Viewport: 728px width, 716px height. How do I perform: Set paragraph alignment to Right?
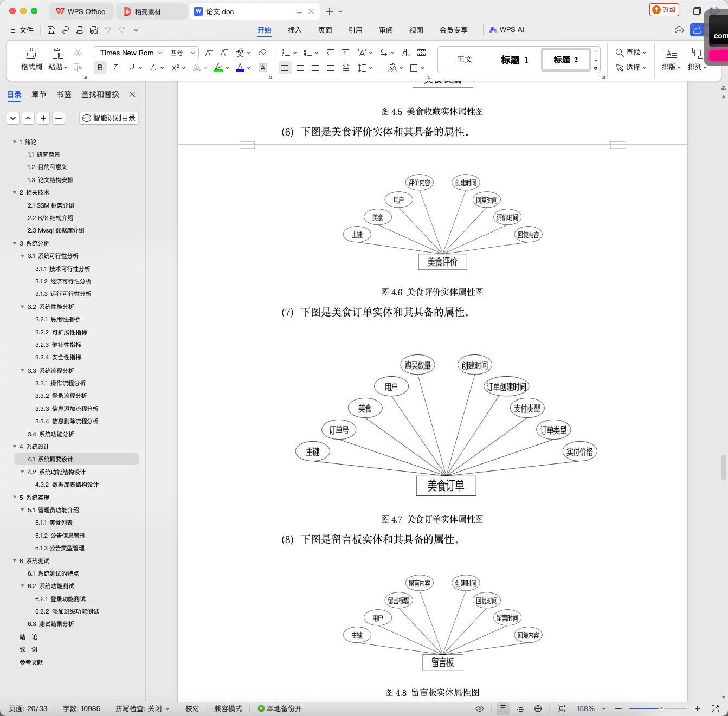pos(315,68)
